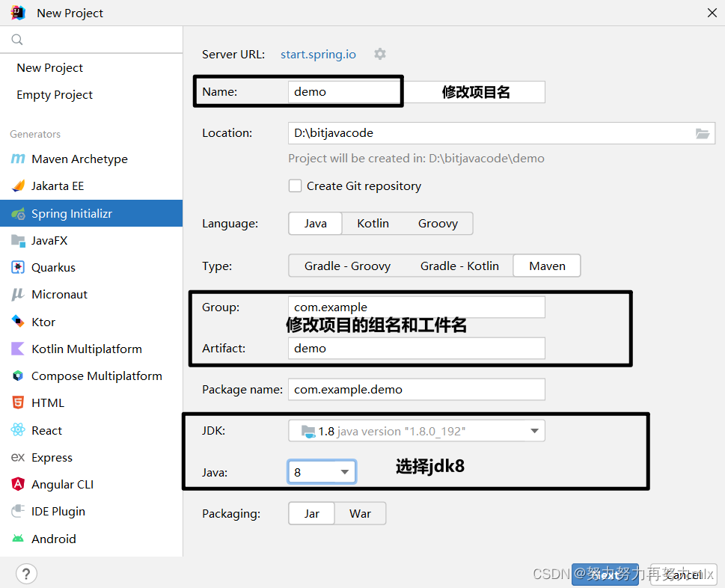Click the JavaFX generator icon

[x=18, y=240]
